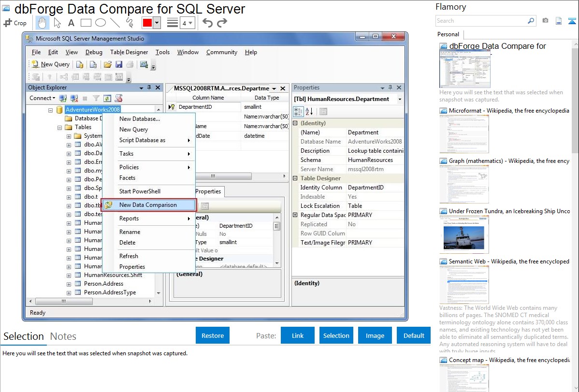Click the Restore button

click(213, 335)
